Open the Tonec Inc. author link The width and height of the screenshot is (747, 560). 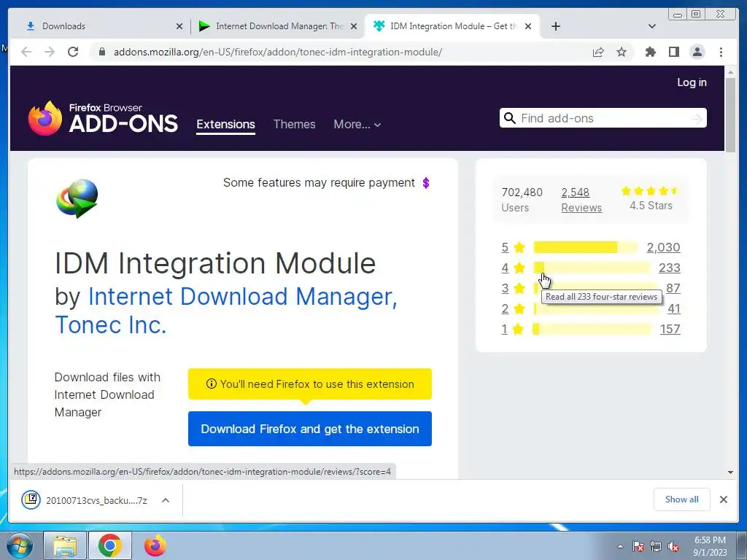(x=111, y=324)
